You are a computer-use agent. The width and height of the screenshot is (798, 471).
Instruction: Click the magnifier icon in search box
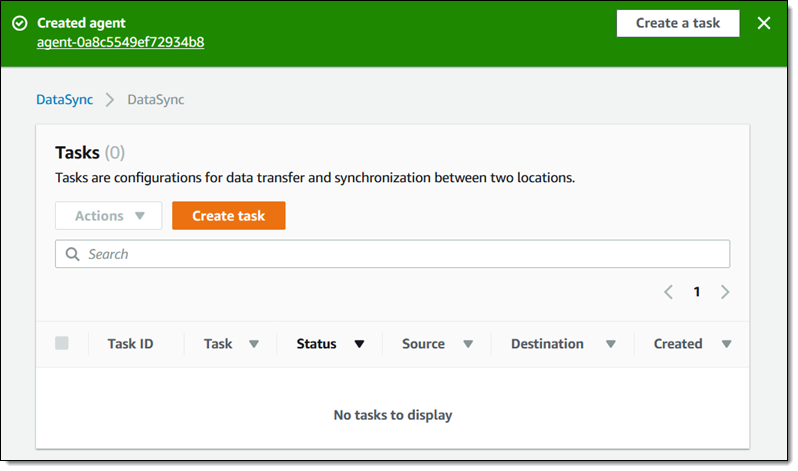point(73,254)
